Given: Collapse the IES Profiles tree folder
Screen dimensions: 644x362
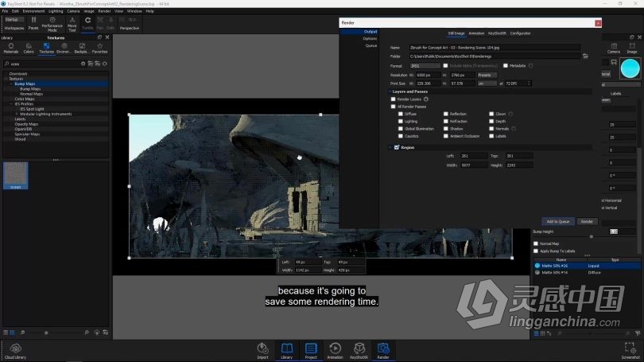Looking at the screenshot, I should tap(11, 104).
